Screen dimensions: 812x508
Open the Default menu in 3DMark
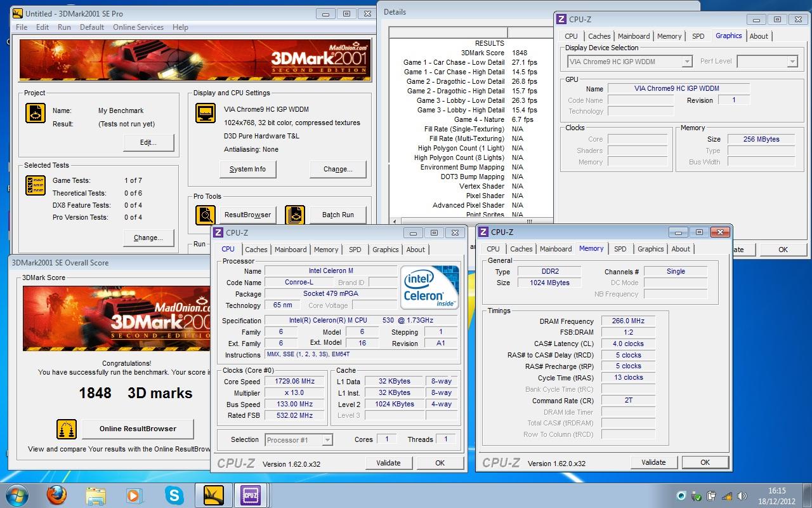tap(92, 27)
